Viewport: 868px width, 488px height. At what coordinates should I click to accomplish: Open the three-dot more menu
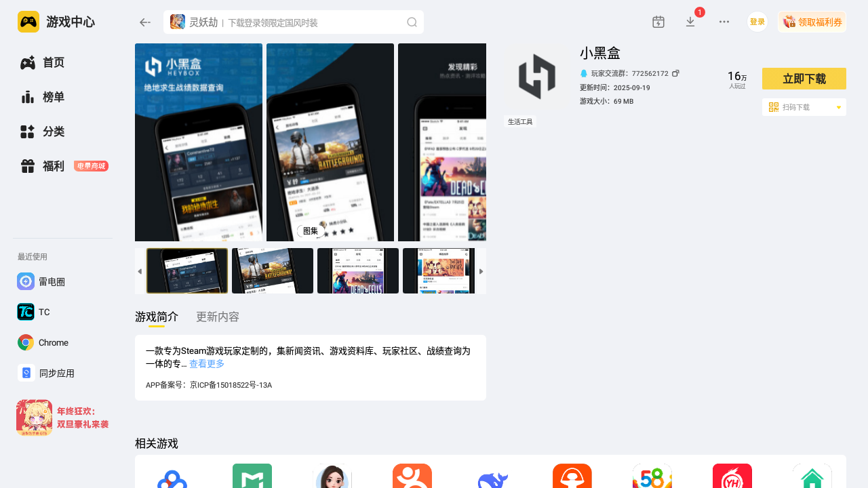pyautogui.click(x=724, y=22)
